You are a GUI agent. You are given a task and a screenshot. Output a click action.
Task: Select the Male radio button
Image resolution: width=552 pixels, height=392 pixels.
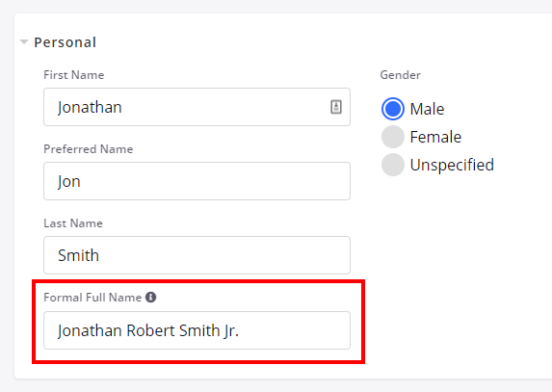pos(392,109)
